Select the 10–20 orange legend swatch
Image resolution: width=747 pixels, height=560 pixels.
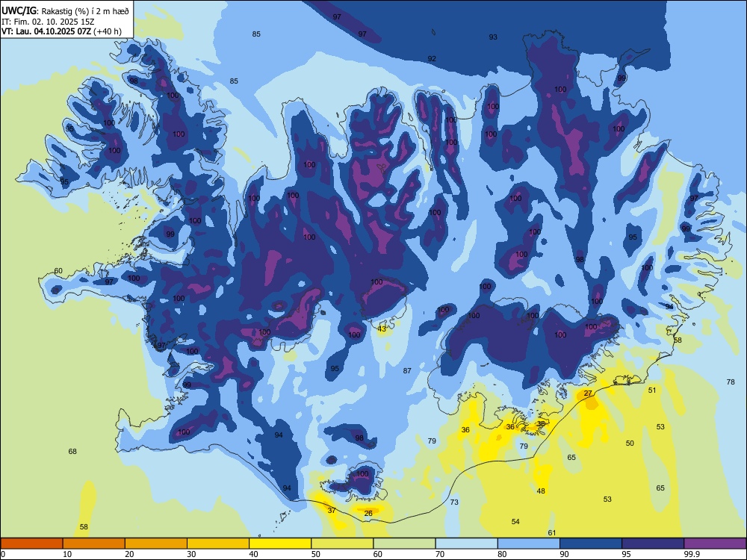[94, 544]
